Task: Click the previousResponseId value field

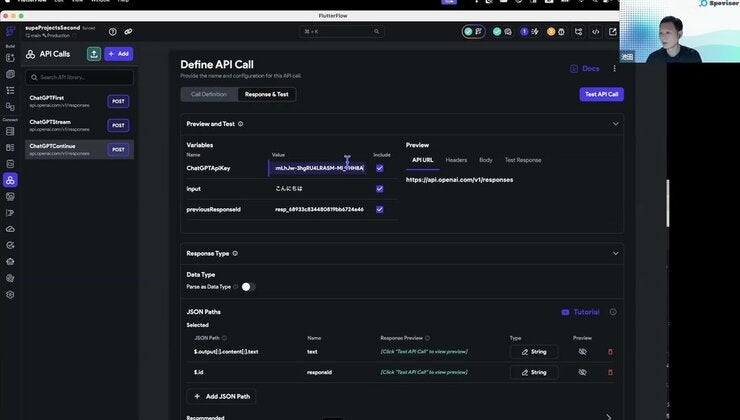Action: pos(319,210)
